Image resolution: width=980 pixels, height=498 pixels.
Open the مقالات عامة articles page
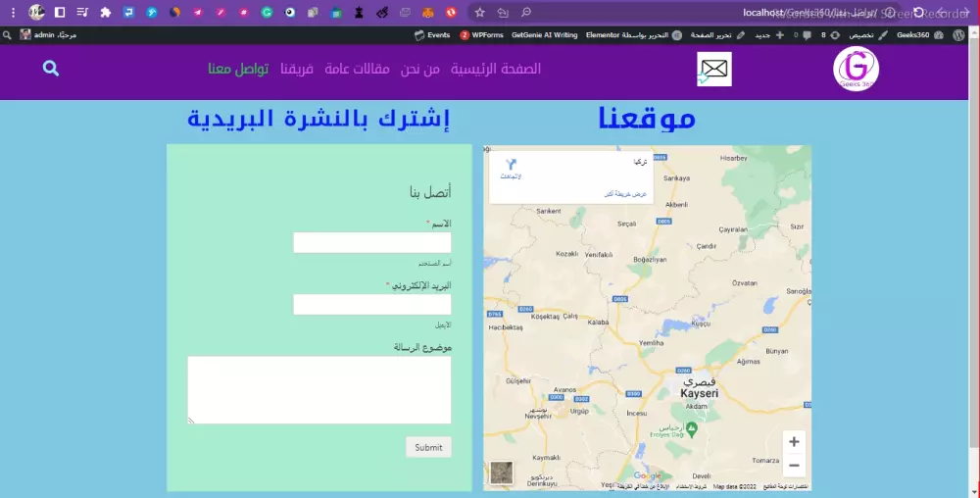tap(357, 69)
